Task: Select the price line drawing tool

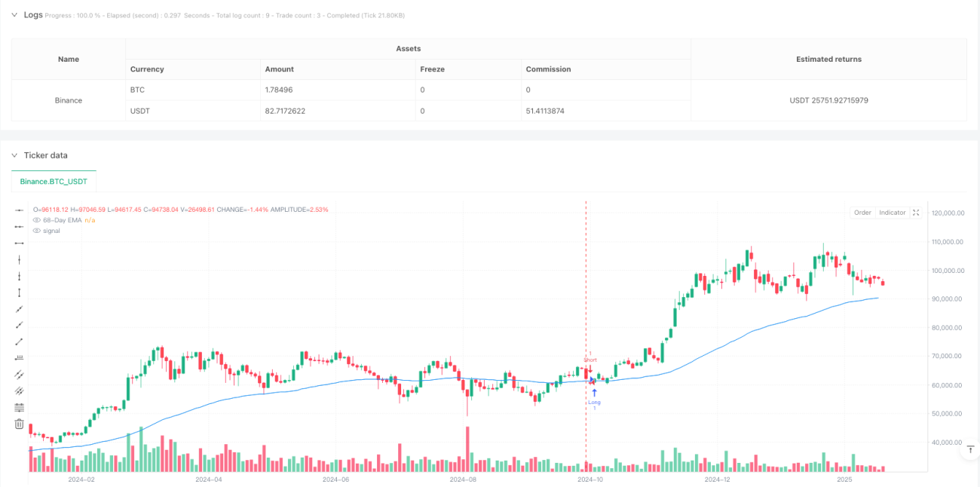Action: tap(20, 358)
